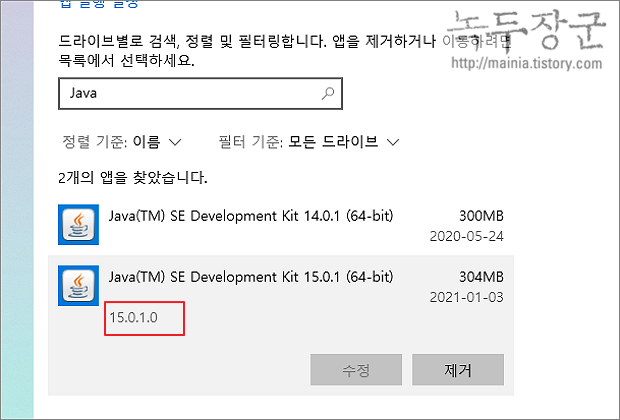Screen dimensions: 620x420
Task: Click the magnifier search icon
Action: pos(328,94)
